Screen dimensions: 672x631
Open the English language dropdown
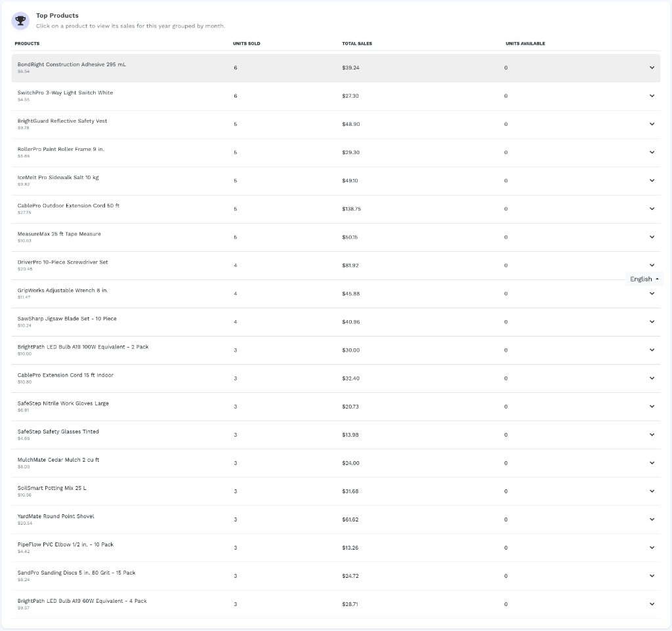click(x=644, y=279)
